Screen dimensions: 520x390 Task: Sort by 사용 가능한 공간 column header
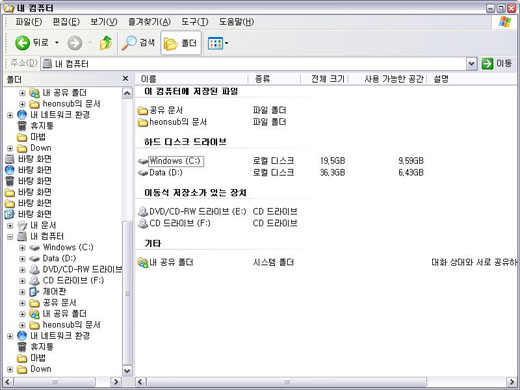coord(388,79)
